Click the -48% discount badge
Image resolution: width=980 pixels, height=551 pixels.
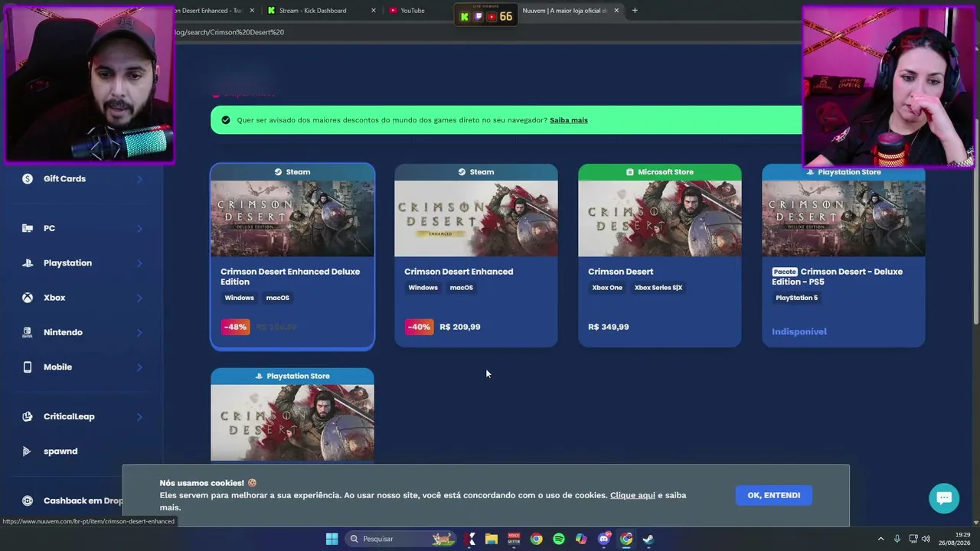coord(235,327)
